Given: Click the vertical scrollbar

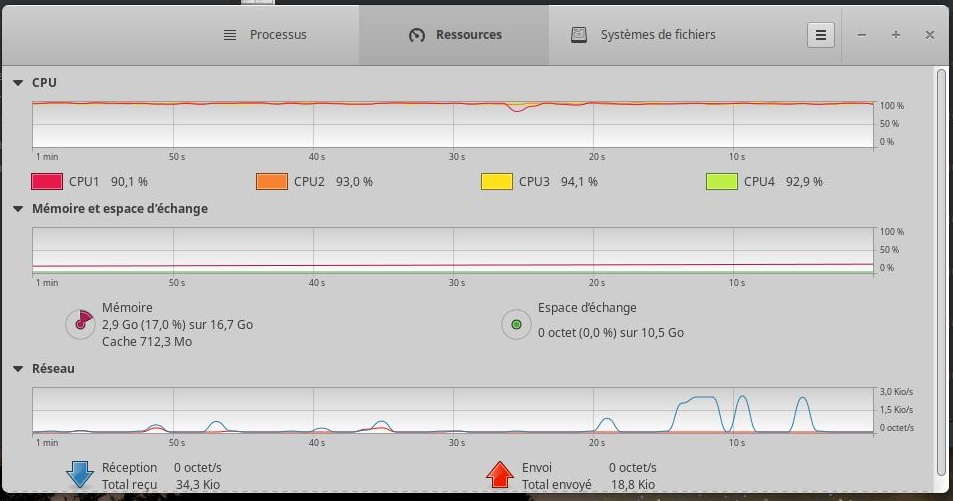Looking at the screenshot, I should [941, 272].
